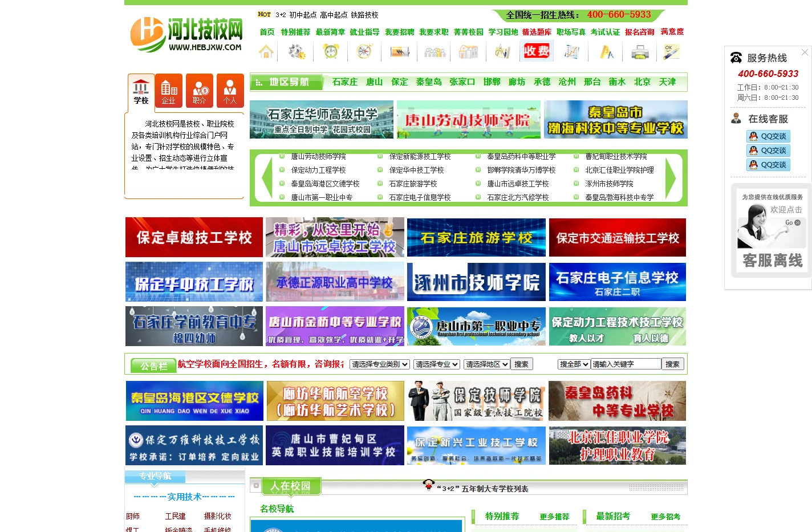Close the floating service hotline panel
Screen dimensions: 812x532
click(805, 52)
